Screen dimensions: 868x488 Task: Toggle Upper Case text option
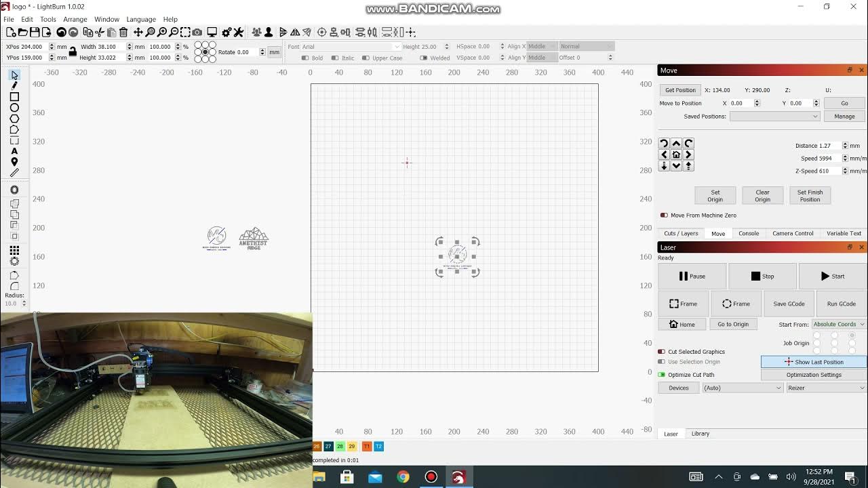click(366, 58)
